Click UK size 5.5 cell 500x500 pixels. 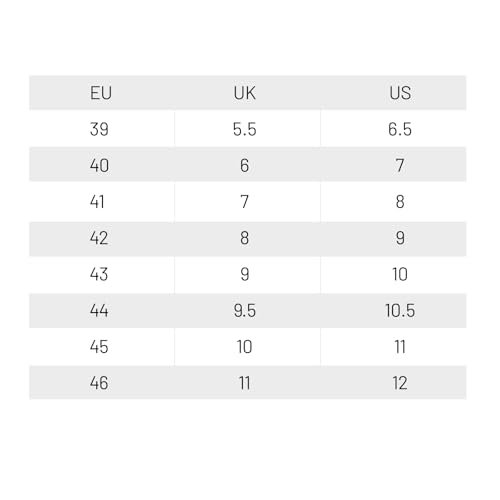tap(245, 129)
